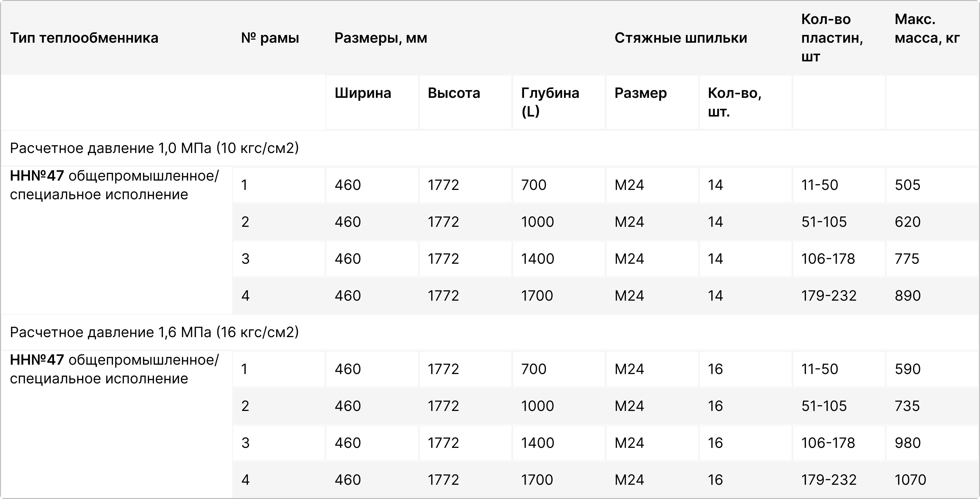Viewport: 980px width, 499px height.
Task: Click the "№ рамы" column header
Action: [x=270, y=38]
